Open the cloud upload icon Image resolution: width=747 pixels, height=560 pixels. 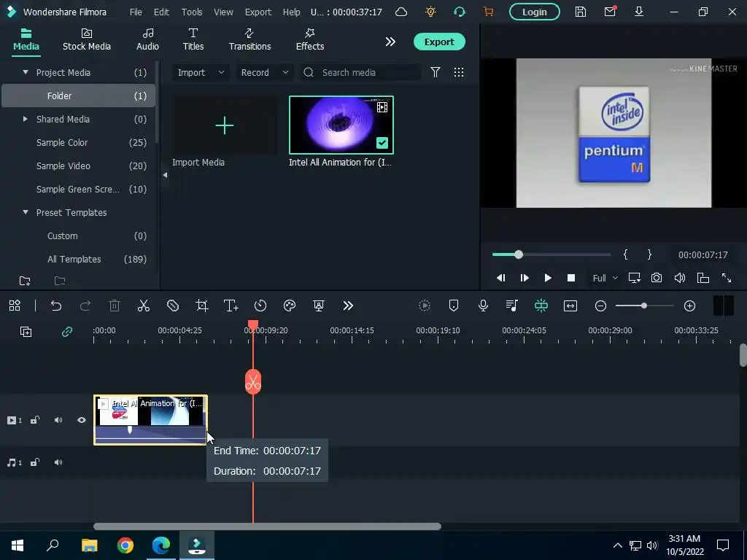click(401, 12)
